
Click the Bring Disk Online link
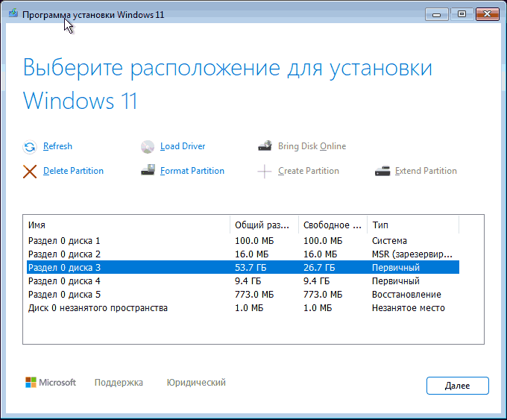pyautogui.click(x=312, y=146)
